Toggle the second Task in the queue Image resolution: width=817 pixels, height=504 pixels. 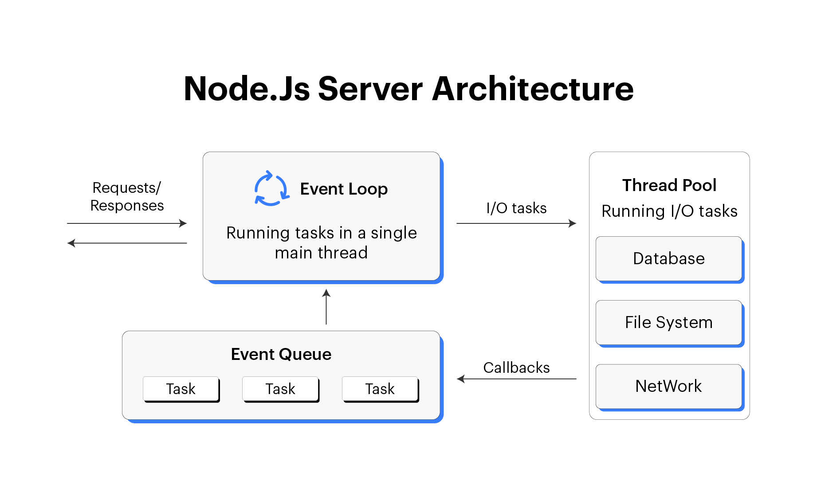pyautogui.click(x=280, y=389)
